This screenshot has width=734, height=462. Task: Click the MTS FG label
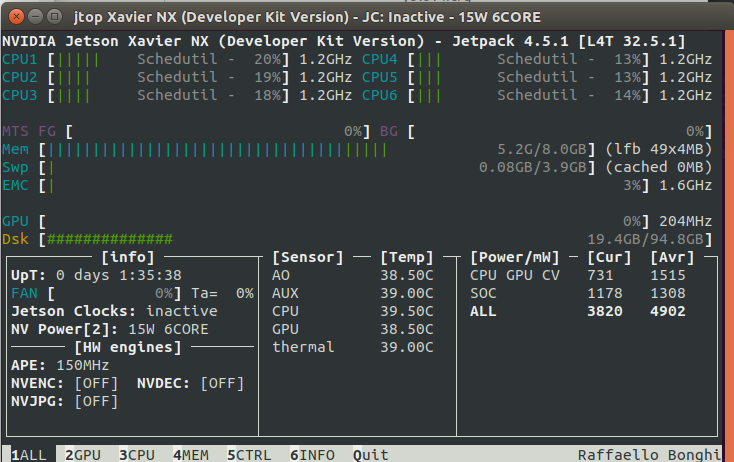29,132
